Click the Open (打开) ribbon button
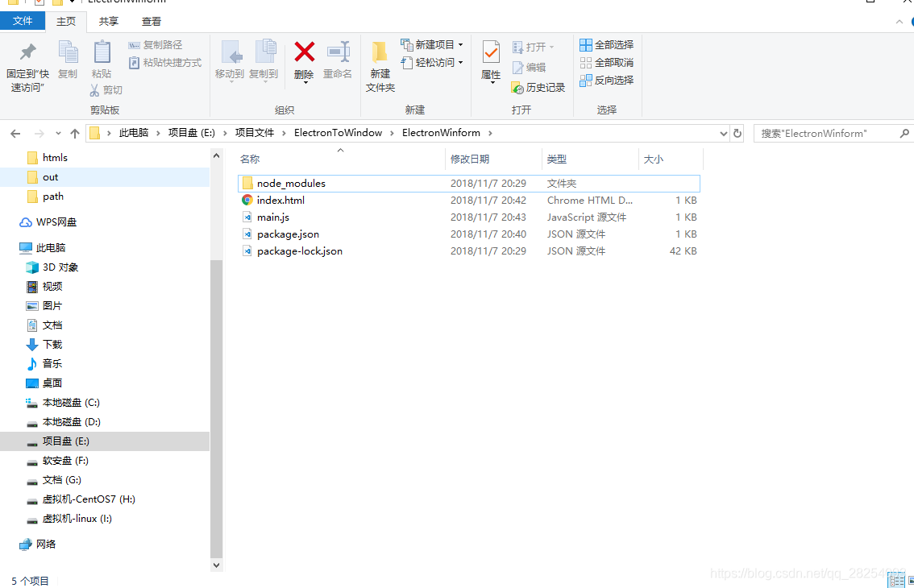The height and width of the screenshot is (588, 914). pyautogui.click(x=533, y=48)
